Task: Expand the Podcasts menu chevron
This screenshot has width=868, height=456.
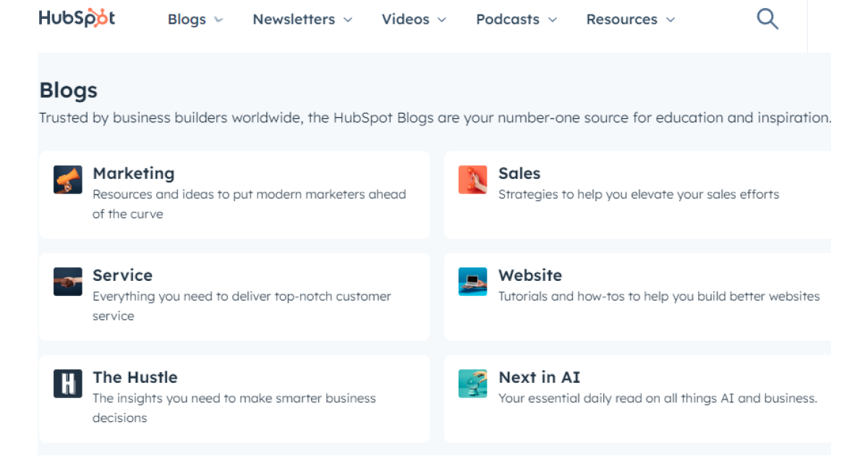Action: (x=553, y=20)
